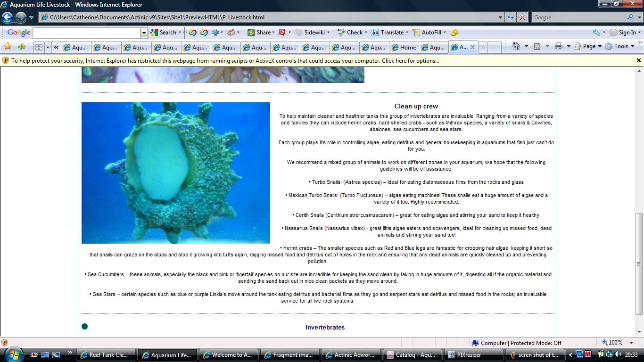
Task: Click the Google toolbar highlighter icon
Action: pos(454,33)
